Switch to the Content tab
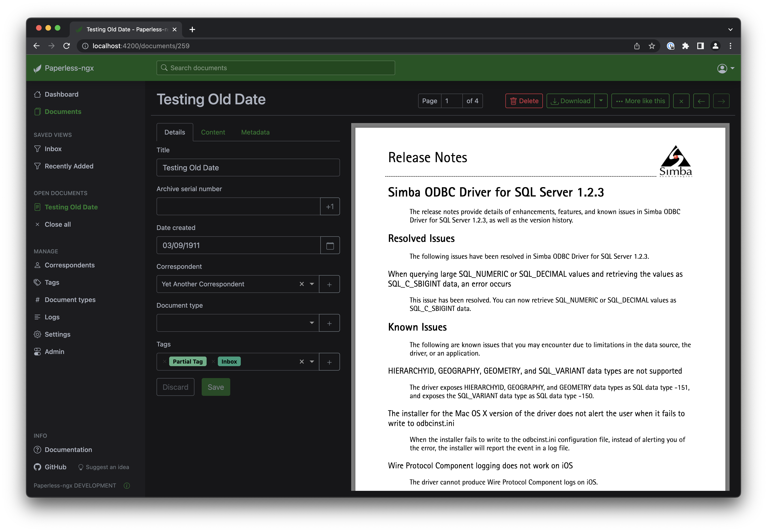This screenshot has width=767, height=532. (x=213, y=132)
